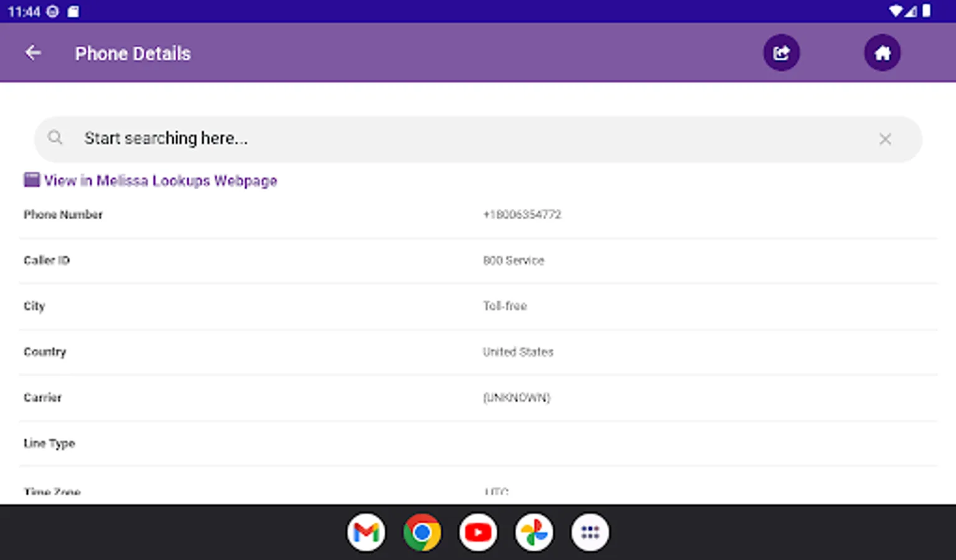Click the back arrow in the top bar

[x=32, y=53]
